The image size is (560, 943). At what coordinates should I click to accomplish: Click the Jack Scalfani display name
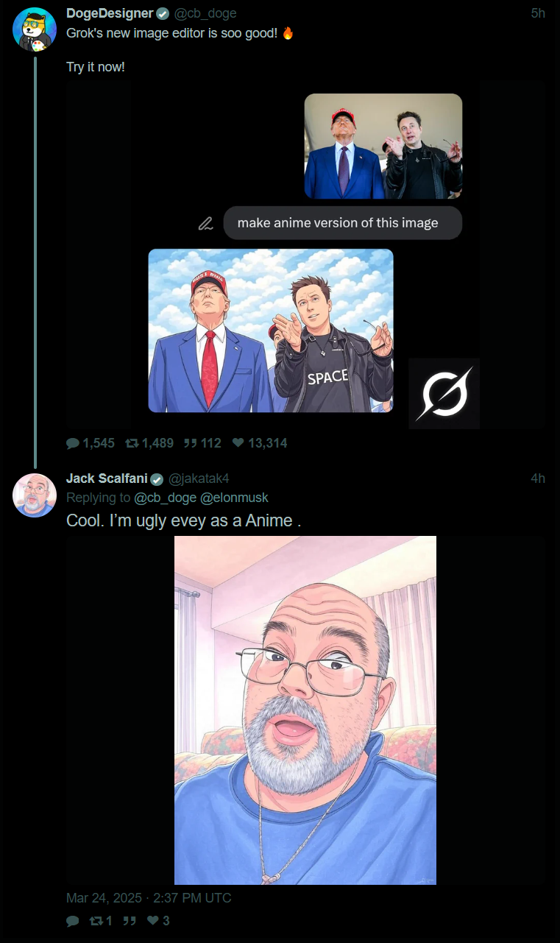(107, 478)
